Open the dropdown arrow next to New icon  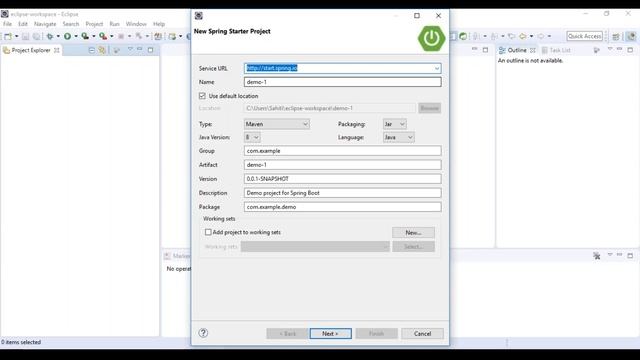pos(16,36)
